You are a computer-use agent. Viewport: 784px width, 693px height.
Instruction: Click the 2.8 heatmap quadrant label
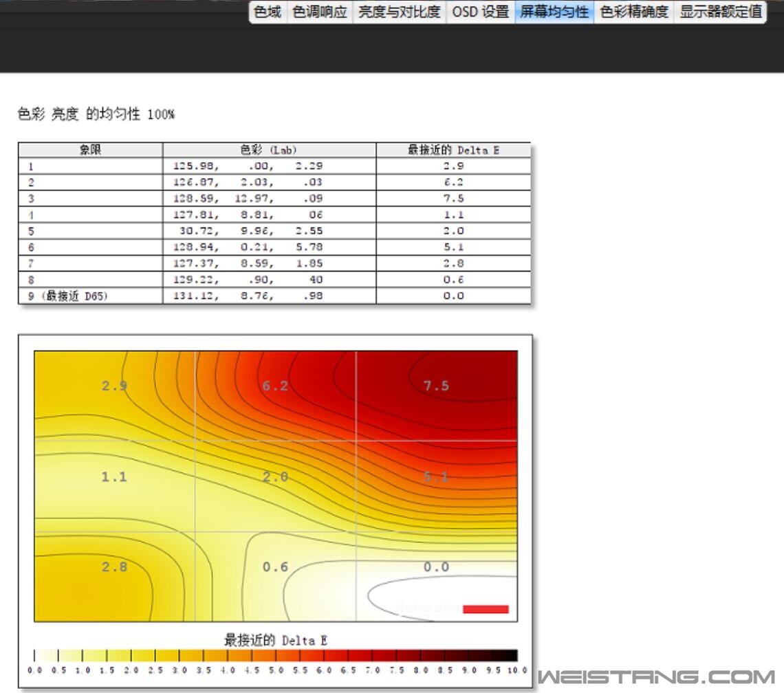pos(114,566)
